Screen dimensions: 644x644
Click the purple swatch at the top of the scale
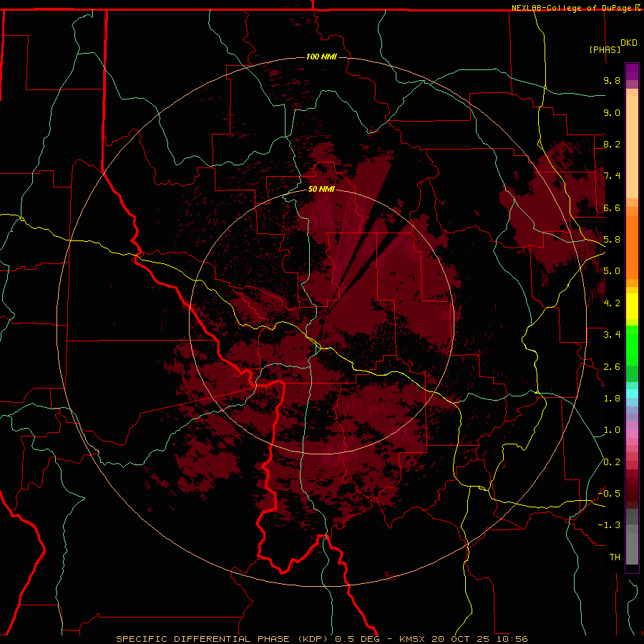coord(632,72)
